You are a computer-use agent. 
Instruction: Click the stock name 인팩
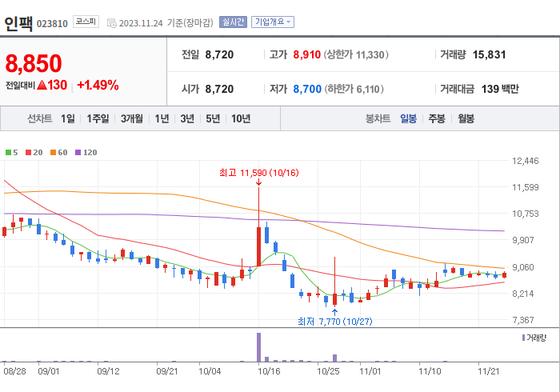pyautogui.click(x=18, y=23)
